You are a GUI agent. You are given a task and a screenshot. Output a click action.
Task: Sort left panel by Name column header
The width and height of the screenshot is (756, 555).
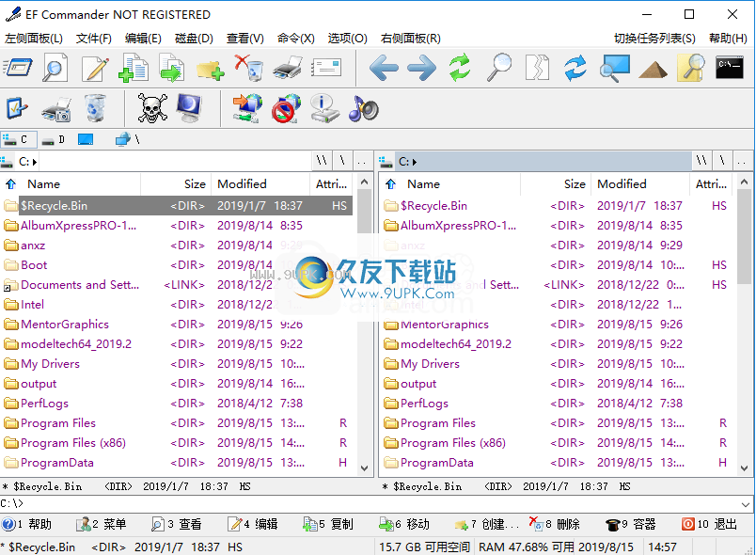[x=81, y=184]
